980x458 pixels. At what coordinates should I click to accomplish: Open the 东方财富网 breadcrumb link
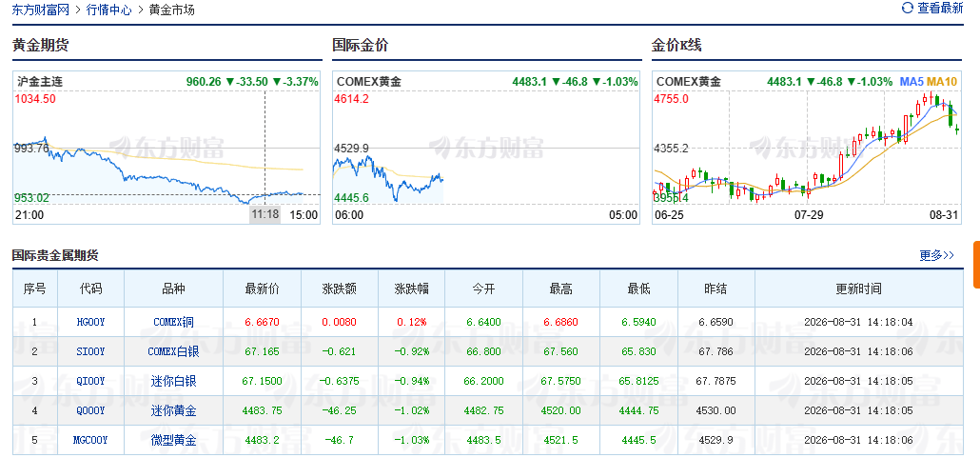coord(41,10)
